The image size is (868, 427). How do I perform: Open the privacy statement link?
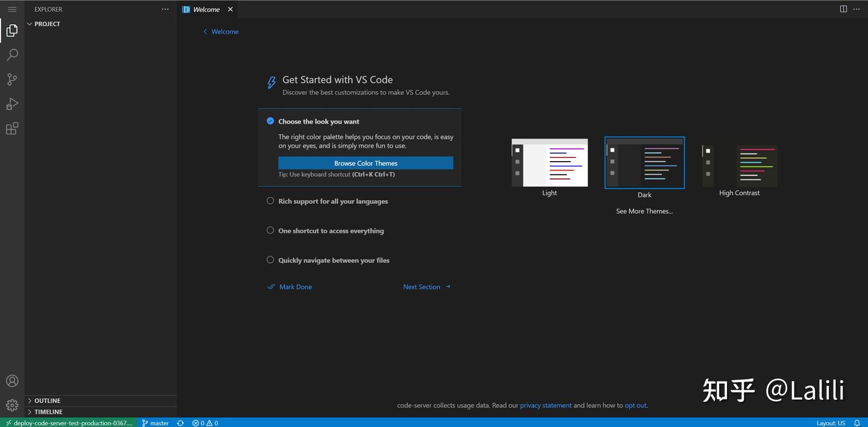coord(546,405)
